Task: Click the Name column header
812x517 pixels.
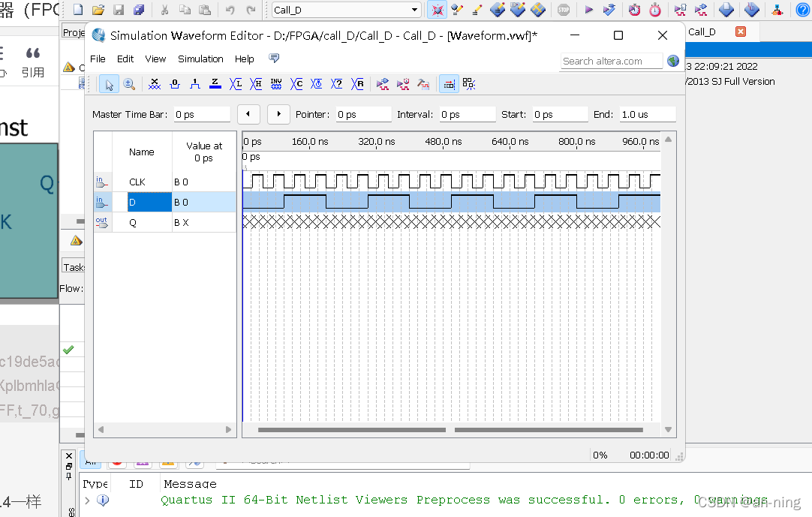Action: (x=142, y=152)
